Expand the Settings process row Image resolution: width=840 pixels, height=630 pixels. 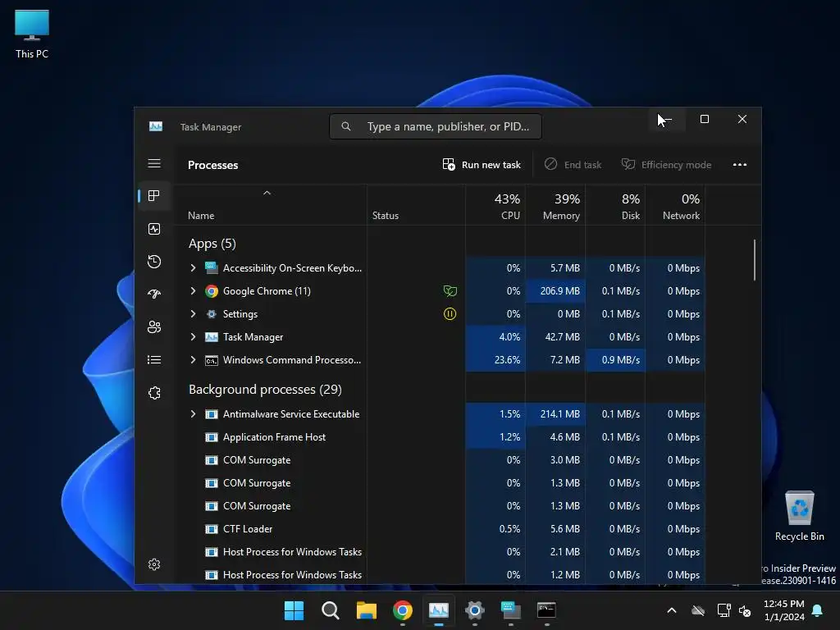point(194,314)
